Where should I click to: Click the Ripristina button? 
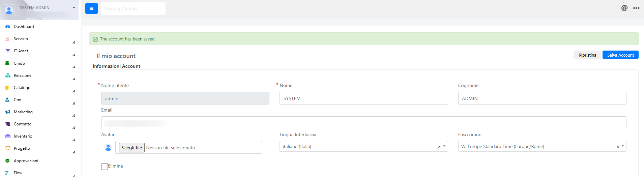tap(587, 55)
